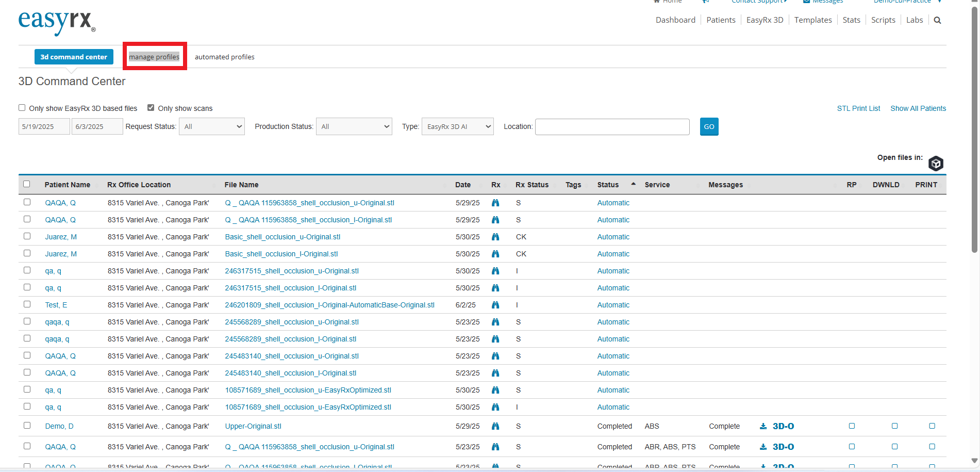Click binoculars icon for 108571689 row dated 5/30/25 status S
The image size is (980, 472).
coord(495,390)
